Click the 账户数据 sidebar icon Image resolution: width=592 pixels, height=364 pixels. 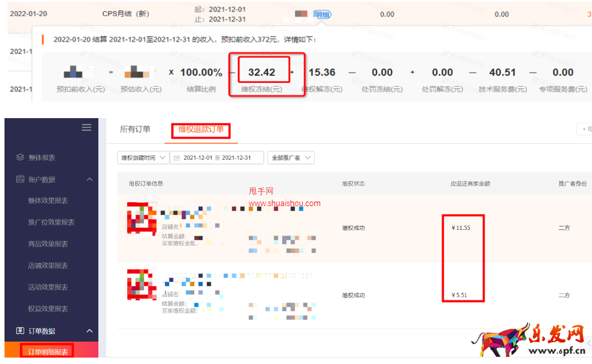coord(19,180)
